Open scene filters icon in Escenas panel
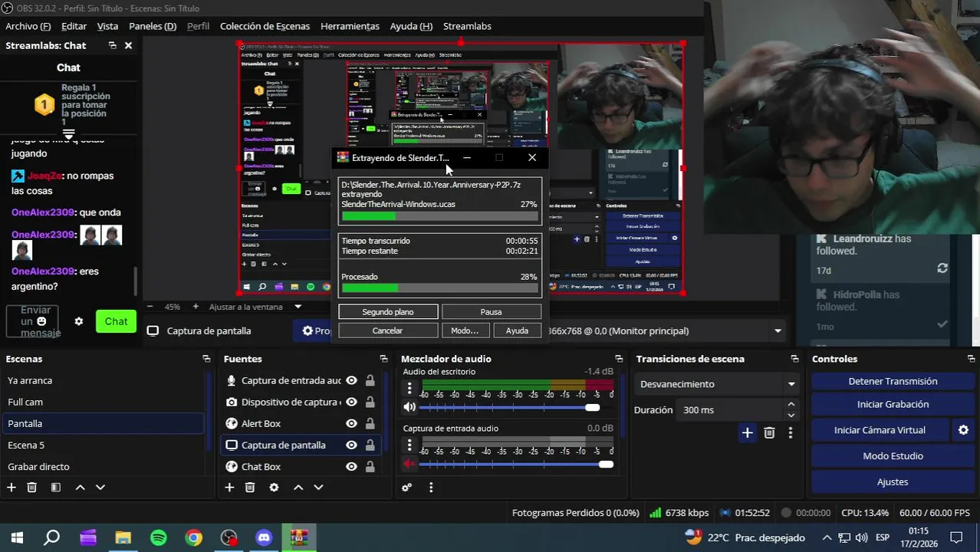 [56, 487]
